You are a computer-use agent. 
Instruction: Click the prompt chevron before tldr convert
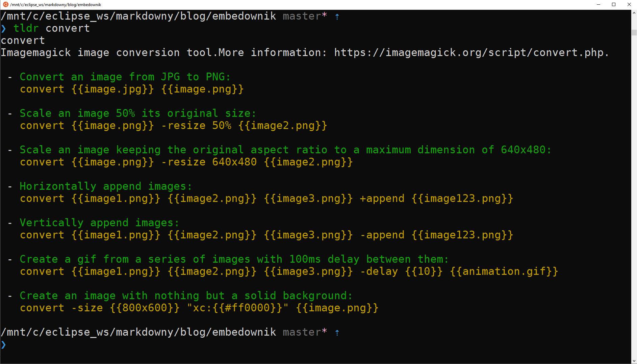pyautogui.click(x=4, y=29)
